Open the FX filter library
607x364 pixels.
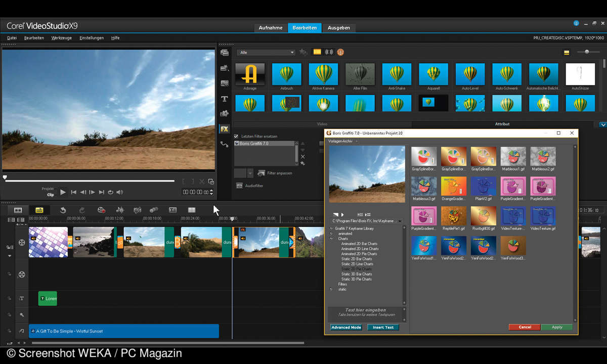[x=224, y=129]
